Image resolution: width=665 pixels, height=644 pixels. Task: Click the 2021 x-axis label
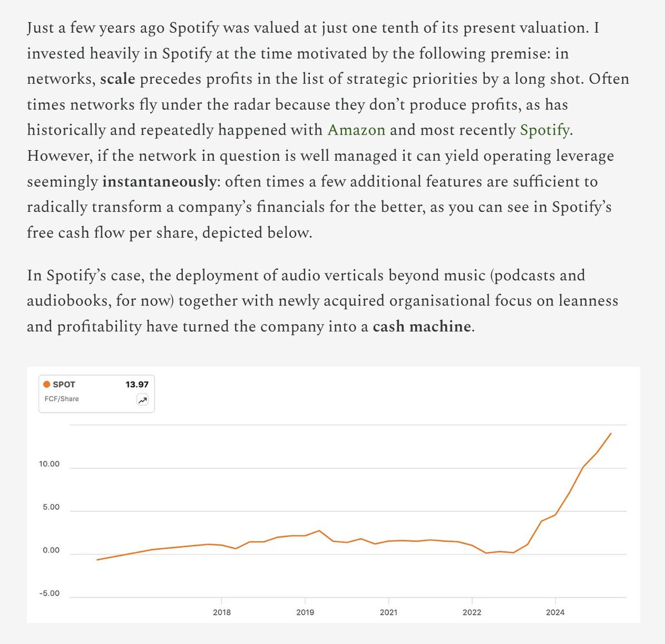(x=388, y=612)
